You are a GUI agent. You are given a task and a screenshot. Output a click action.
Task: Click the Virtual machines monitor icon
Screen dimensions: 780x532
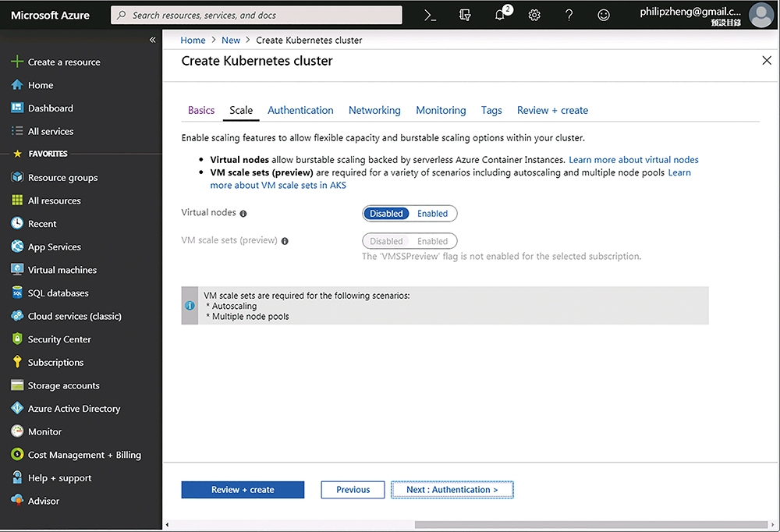[x=17, y=269]
